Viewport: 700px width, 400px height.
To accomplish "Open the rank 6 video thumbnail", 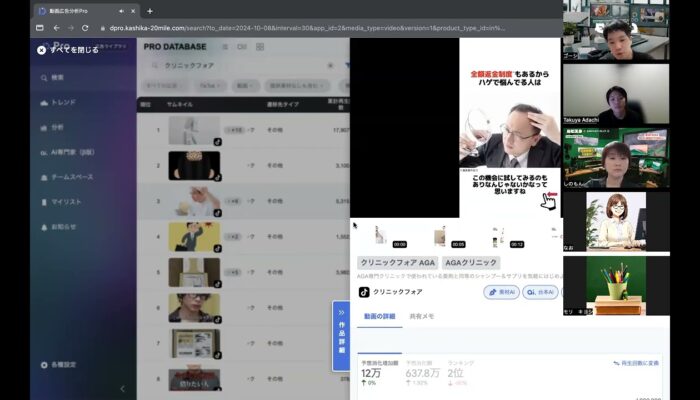I will pos(194,308).
